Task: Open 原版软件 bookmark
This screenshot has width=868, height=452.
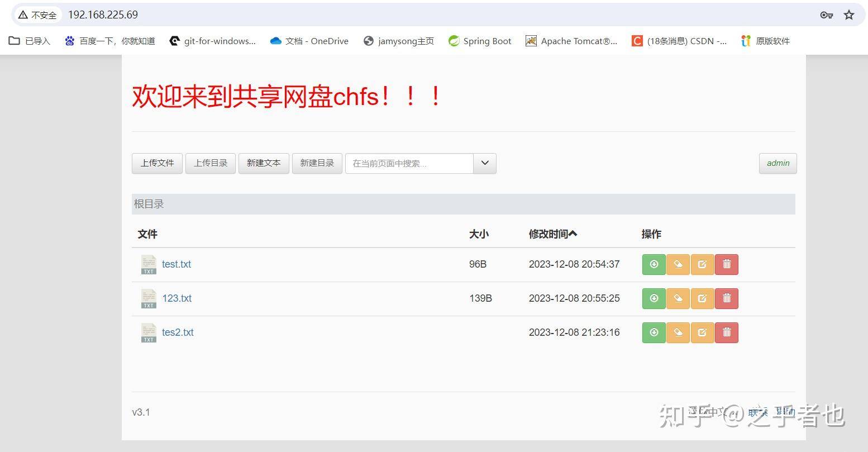Action: [x=765, y=41]
